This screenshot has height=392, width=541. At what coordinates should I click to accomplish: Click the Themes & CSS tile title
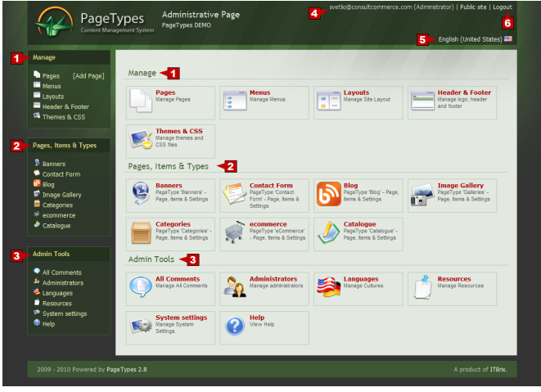pyautogui.click(x=178, y=131)
